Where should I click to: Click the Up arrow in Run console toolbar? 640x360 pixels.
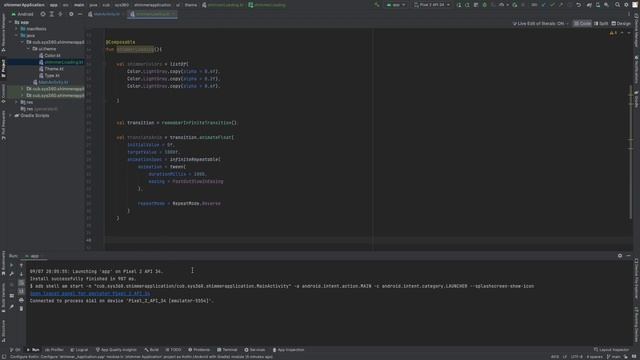21,265
